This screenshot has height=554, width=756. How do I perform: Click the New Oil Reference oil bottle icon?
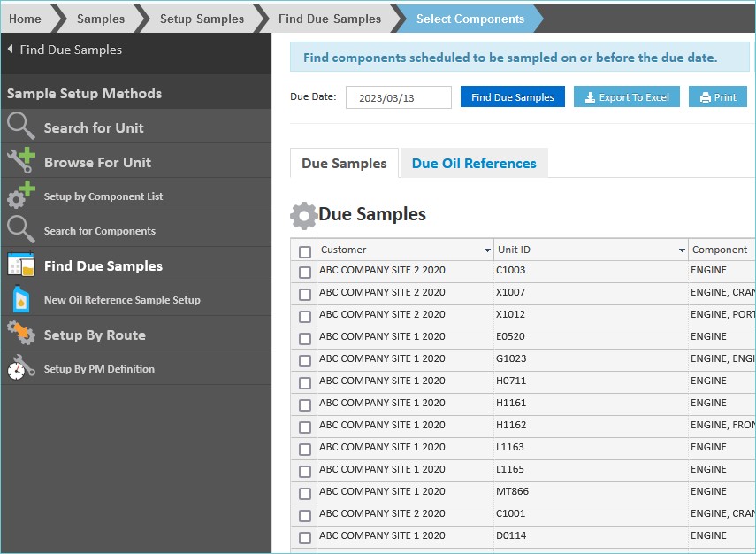click(x=21, y=299)
